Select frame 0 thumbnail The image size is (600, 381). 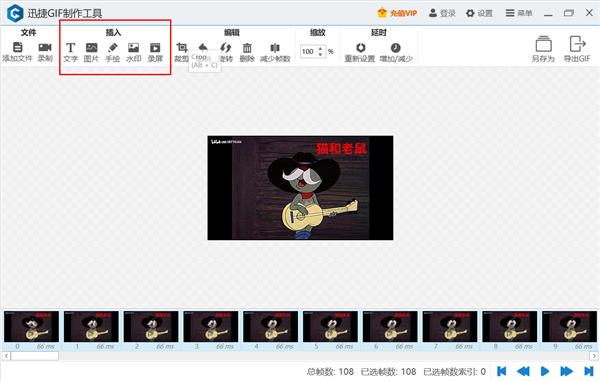coord(31,326)
